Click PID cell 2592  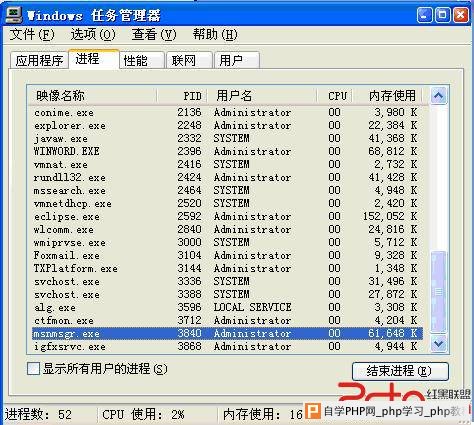pyautogui.click(x=189, y=216)
